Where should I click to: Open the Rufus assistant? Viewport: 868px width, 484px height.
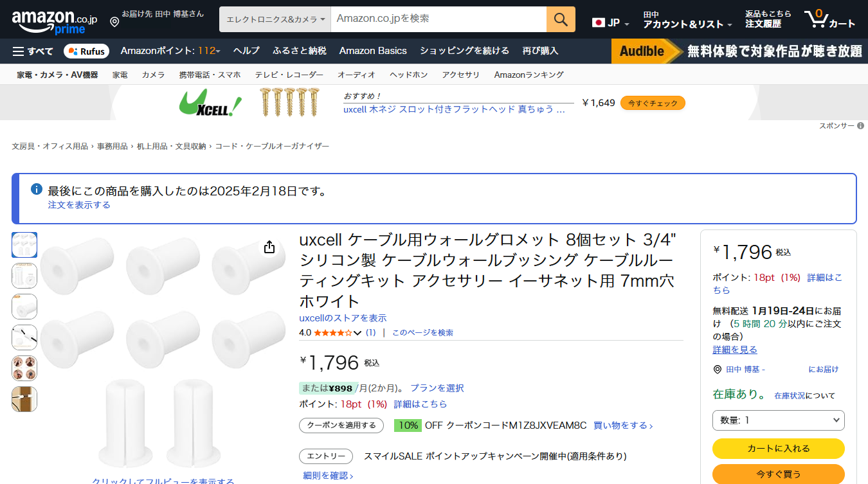pyautogui.click(x=87, y=51)
